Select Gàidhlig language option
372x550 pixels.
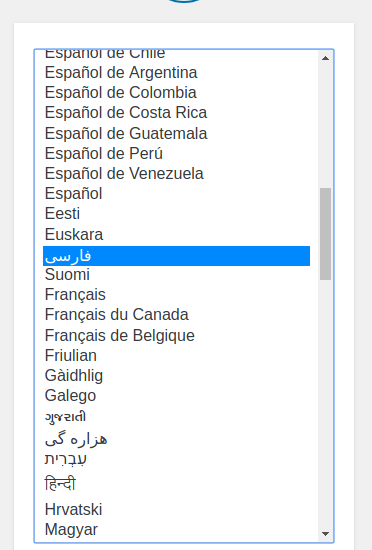(176, 376)
